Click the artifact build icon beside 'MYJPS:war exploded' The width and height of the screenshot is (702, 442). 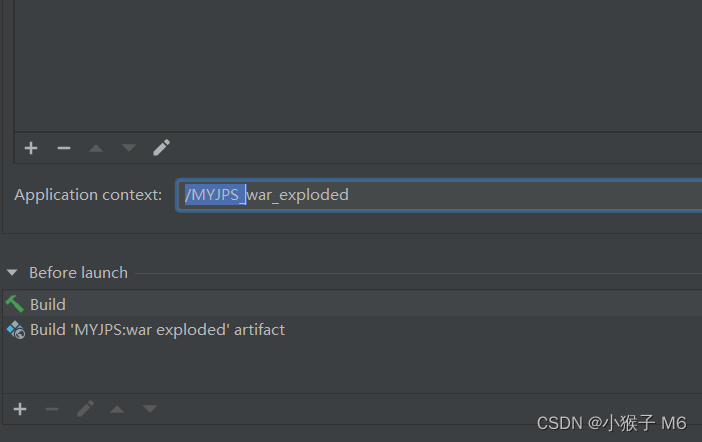[x=15, y=329]
